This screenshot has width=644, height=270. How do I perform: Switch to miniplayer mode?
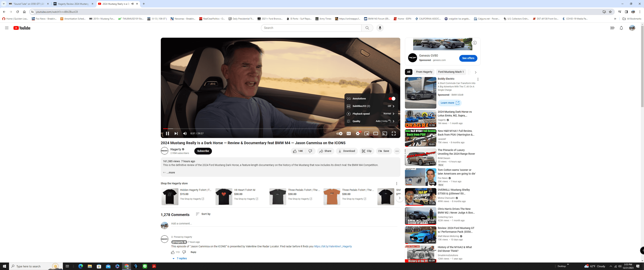367,133
